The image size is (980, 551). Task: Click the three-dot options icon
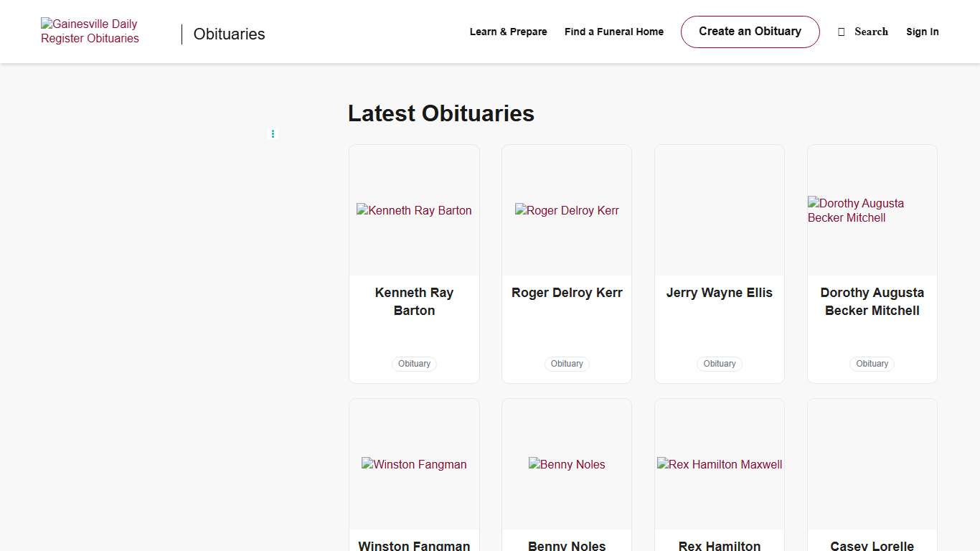[273, 134]
